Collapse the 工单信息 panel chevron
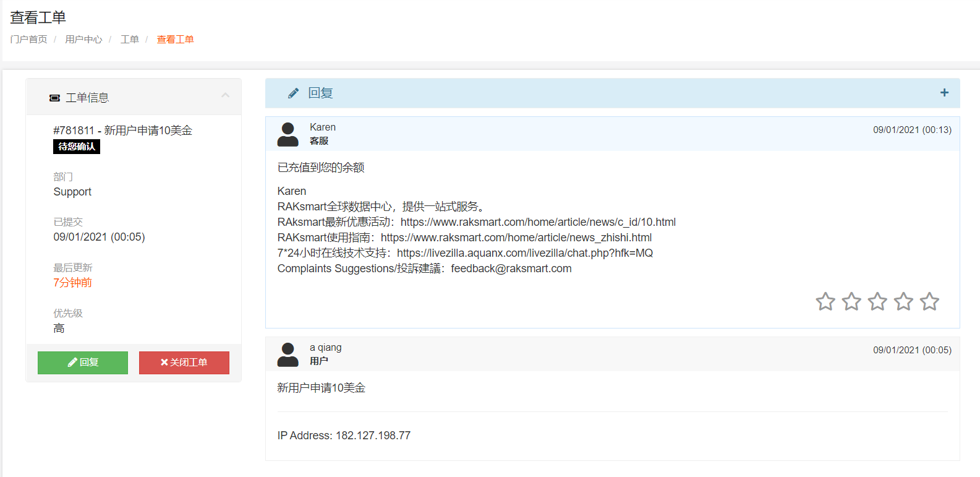 tap(225, 95)
